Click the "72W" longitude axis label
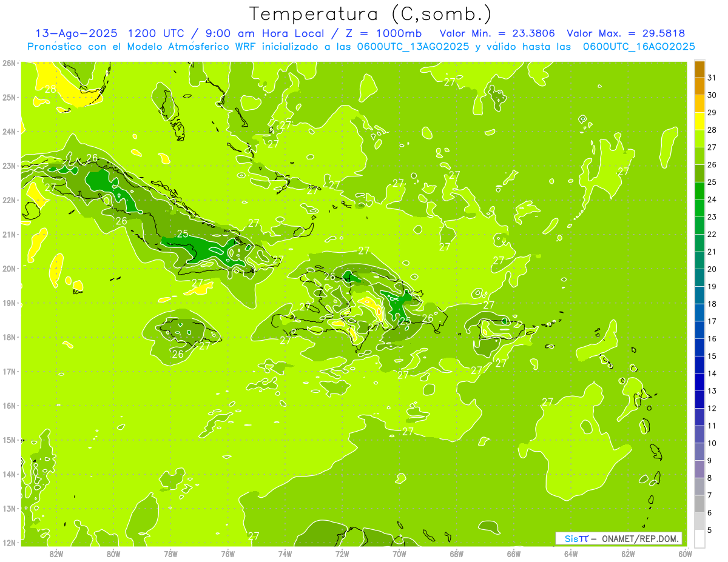Screen dimensions: 728x562 point(342,554)
